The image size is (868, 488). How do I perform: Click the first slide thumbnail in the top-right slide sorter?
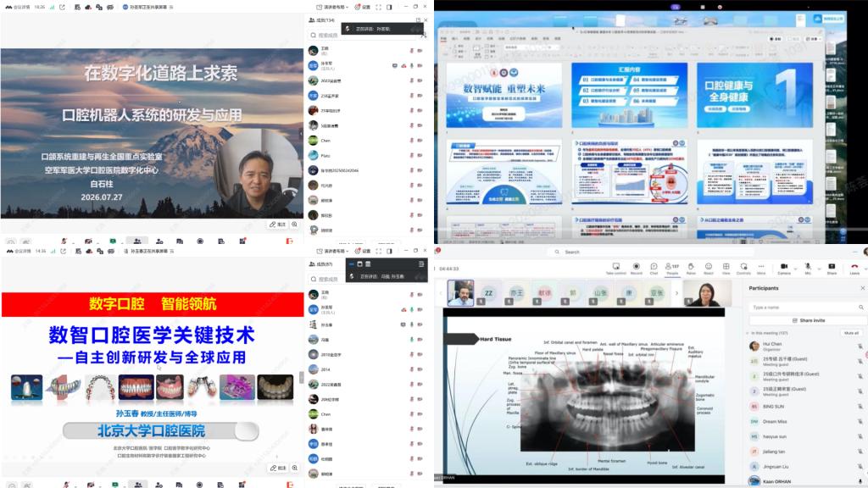tap(504, 95)
